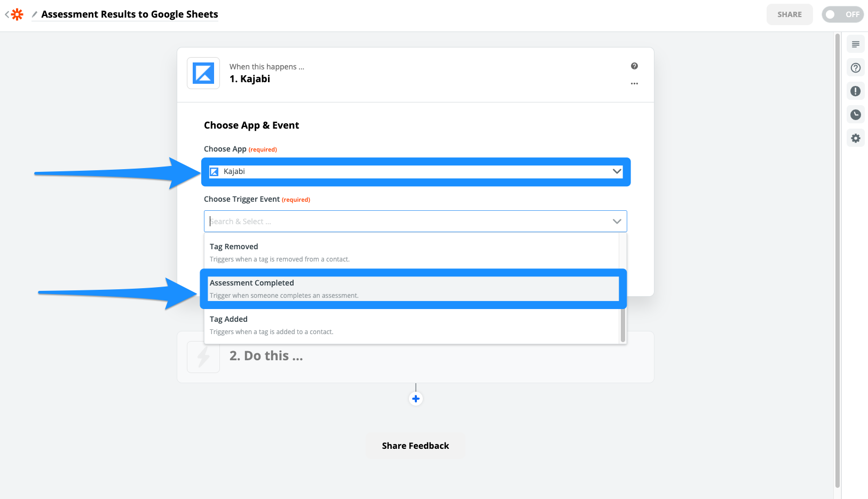
Task: Collapse the trigger event dropdown chevron
Action: click(617, 221)
